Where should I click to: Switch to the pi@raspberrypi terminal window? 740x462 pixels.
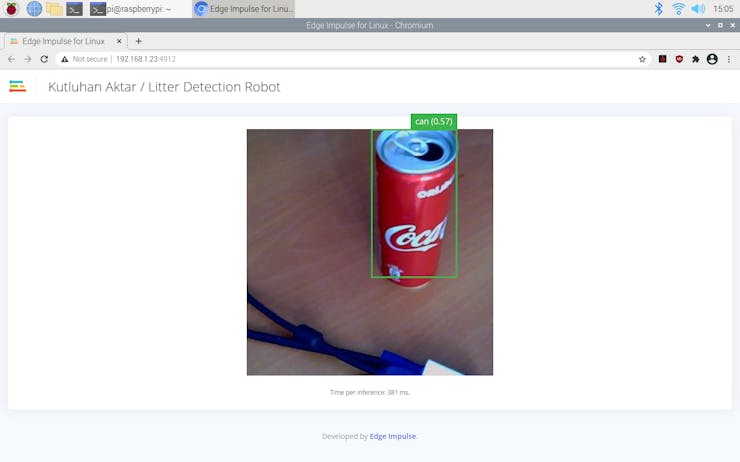[138, 8]
